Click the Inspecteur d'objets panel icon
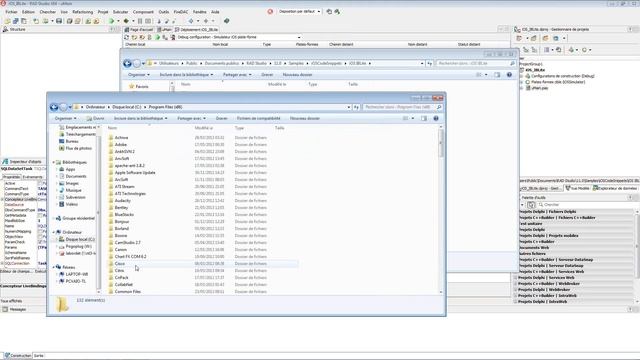640x360 pixels. [x=5, y=162]
